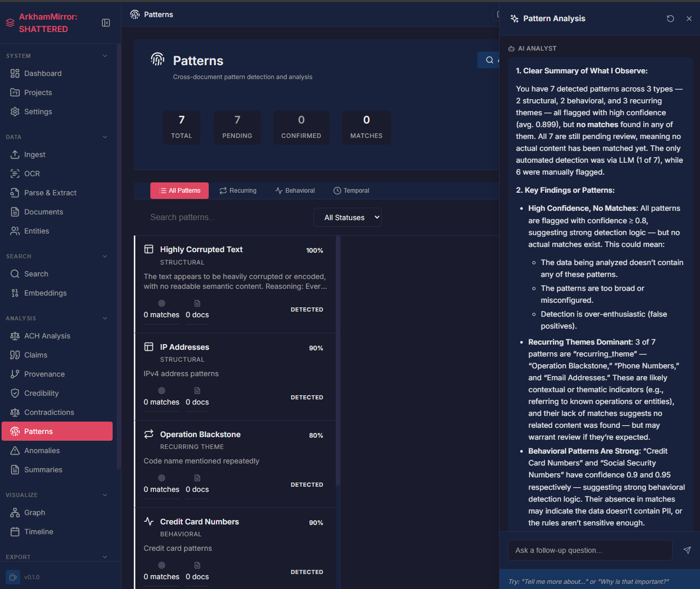
Task: Click the pattern list scrollbar
Action: pyautogui.click(x=338, y=361)
